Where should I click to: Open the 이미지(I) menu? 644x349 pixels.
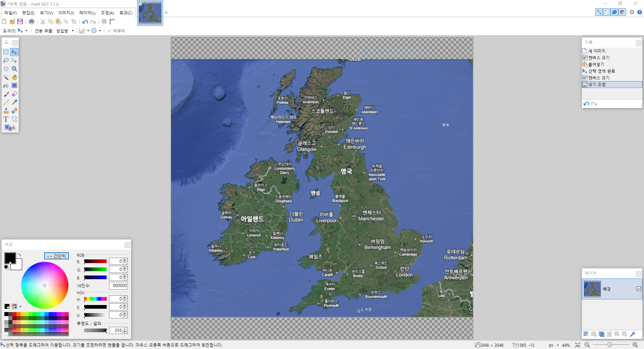click(x=66, y=13)
